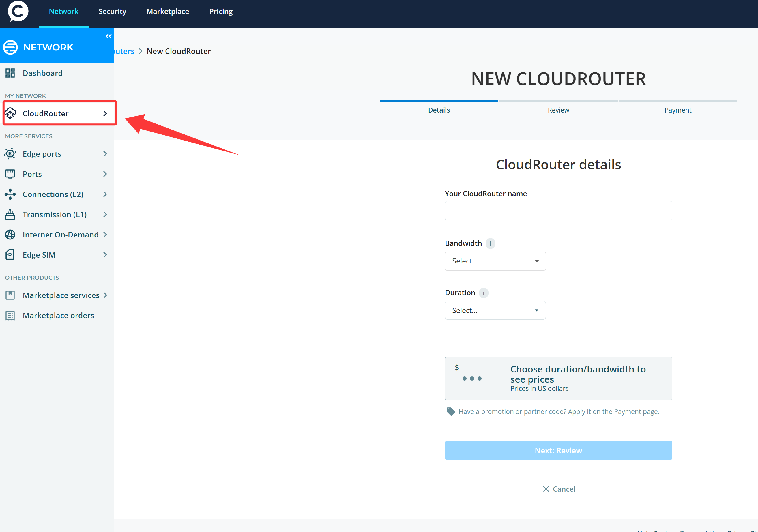Click the CloudRouter name input field
Image resolution: width=758 pixels, height=532 pixels.
[x=558, y=211]
